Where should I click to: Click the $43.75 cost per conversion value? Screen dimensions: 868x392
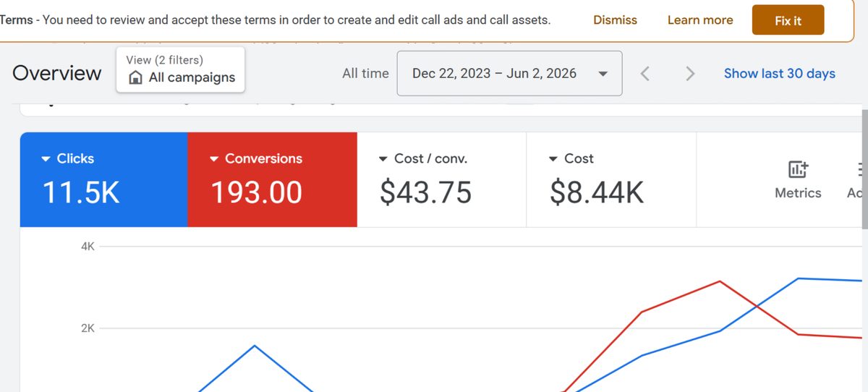(x=426, y=193)
